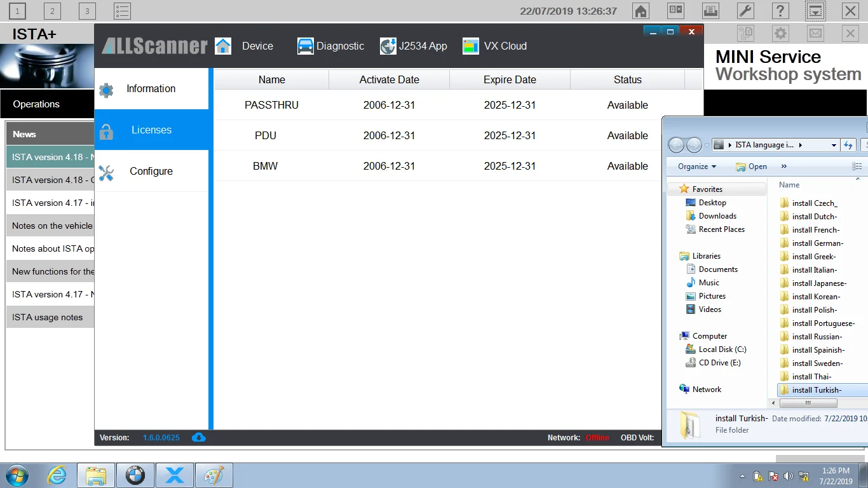Change Explorer view options button
The image size is (868, 488).
click(857, 166)
